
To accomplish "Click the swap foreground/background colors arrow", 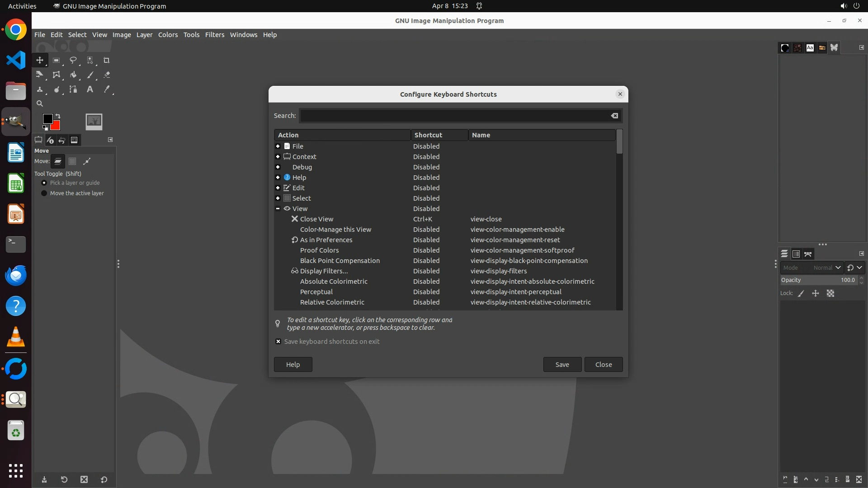I will [58, 116].
